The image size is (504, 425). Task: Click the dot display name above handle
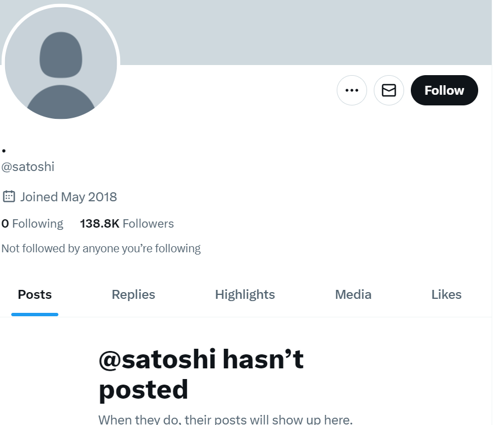coord(4,151)
